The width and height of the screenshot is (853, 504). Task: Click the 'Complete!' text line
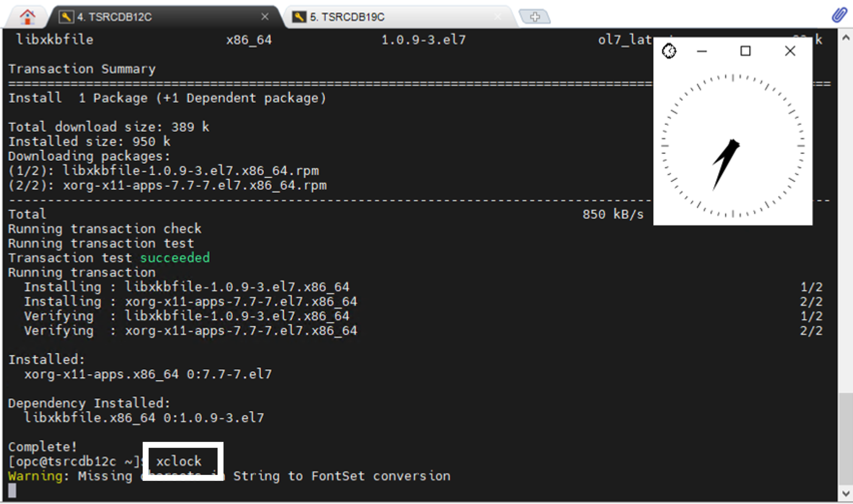[43, 447]
